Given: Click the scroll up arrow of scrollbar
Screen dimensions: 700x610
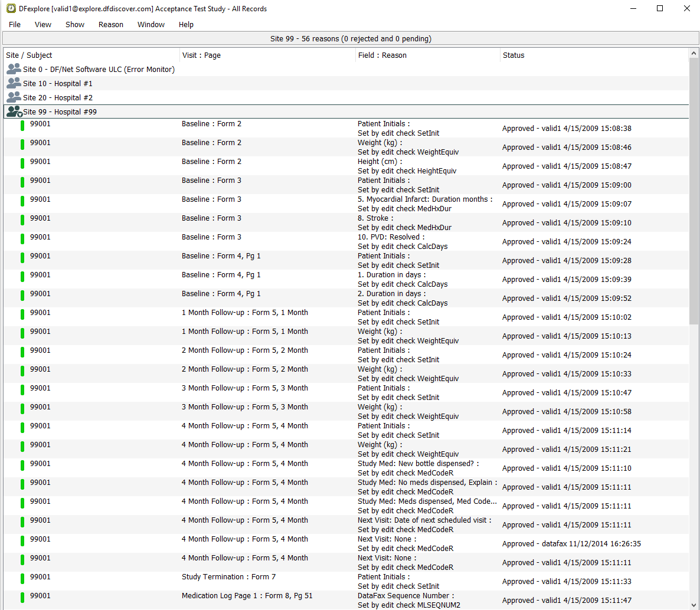Looking at the screenshot, I should pos(694,54).
